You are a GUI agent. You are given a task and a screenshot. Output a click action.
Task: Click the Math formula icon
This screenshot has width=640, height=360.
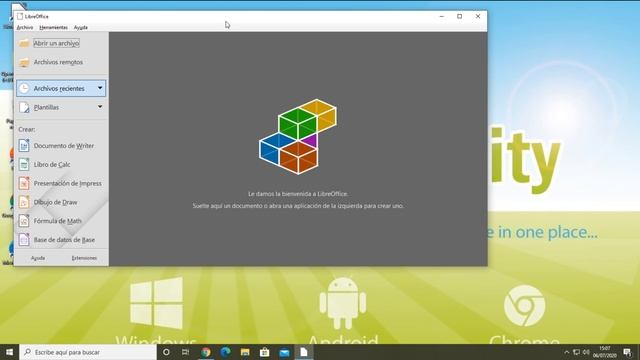pyautogui.click(x=24, y=221)
